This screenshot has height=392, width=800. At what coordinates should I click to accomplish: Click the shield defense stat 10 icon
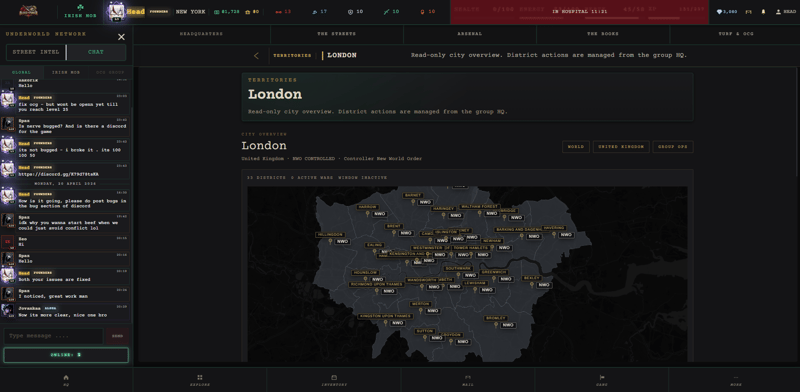point(350,12)
